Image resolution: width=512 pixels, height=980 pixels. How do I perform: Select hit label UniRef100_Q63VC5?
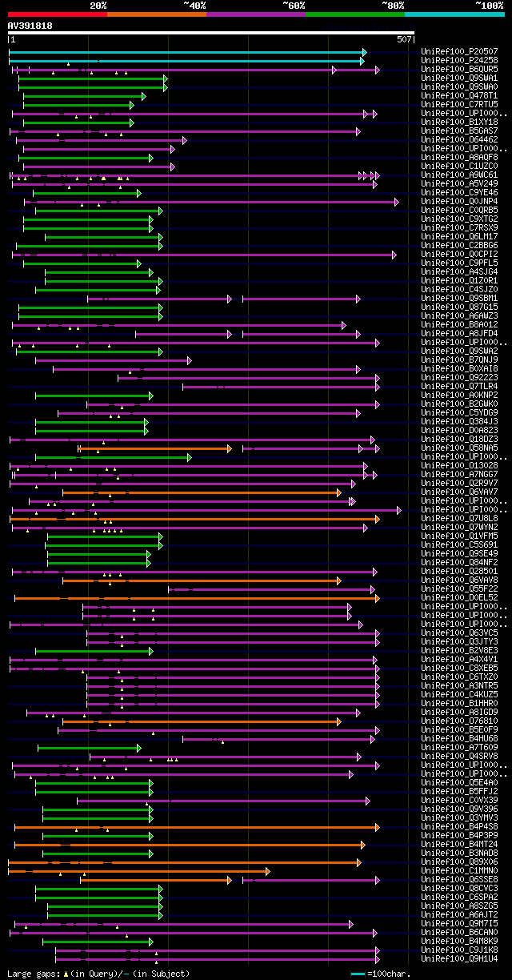click(x=459, y=633)
